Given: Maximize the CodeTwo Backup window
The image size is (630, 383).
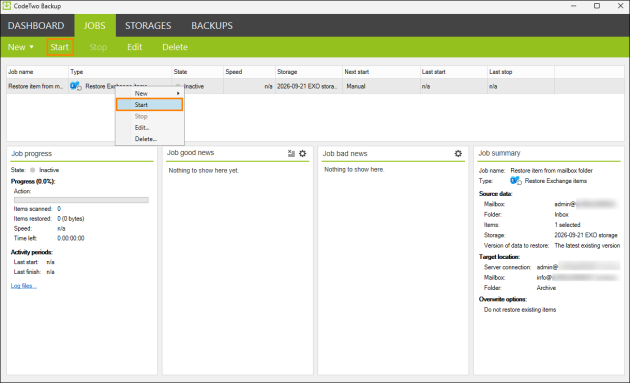Looking at the screenshot, I should coord(597,6).
